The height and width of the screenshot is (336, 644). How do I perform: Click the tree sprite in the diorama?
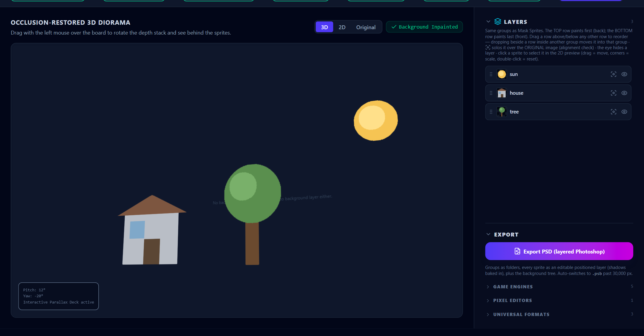(252, 214)
